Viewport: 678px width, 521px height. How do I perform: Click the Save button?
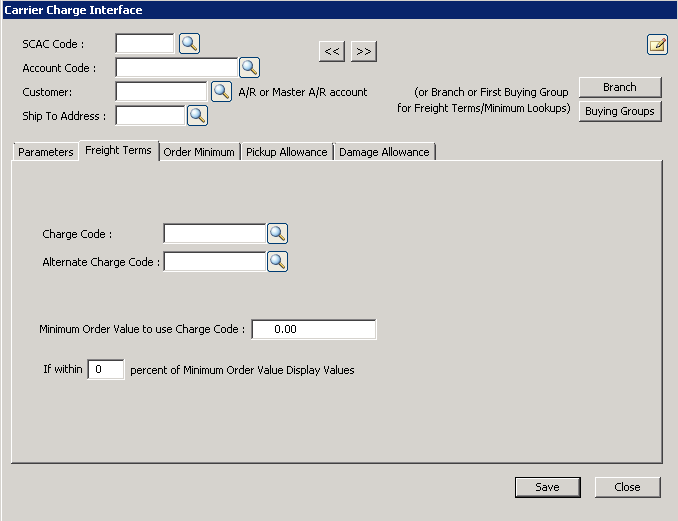pos(547,487)
